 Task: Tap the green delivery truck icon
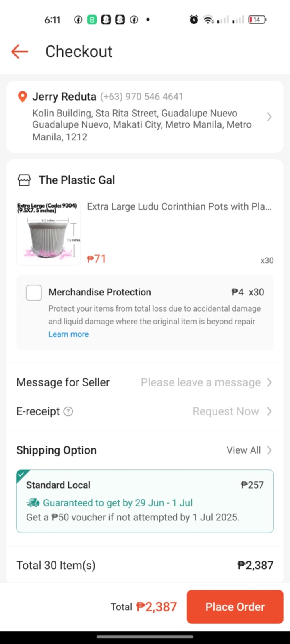[33, 503]
